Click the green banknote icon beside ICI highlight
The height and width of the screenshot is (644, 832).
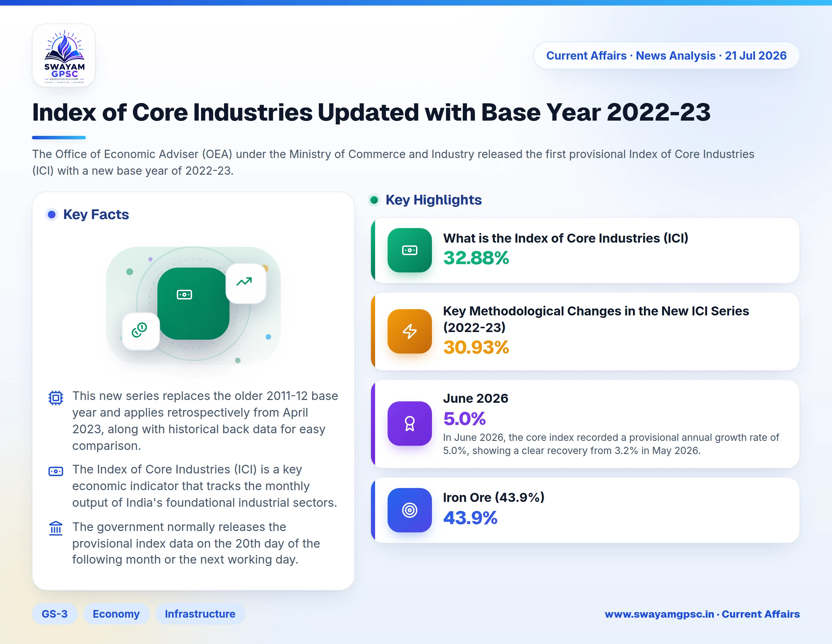coord(409,250)
